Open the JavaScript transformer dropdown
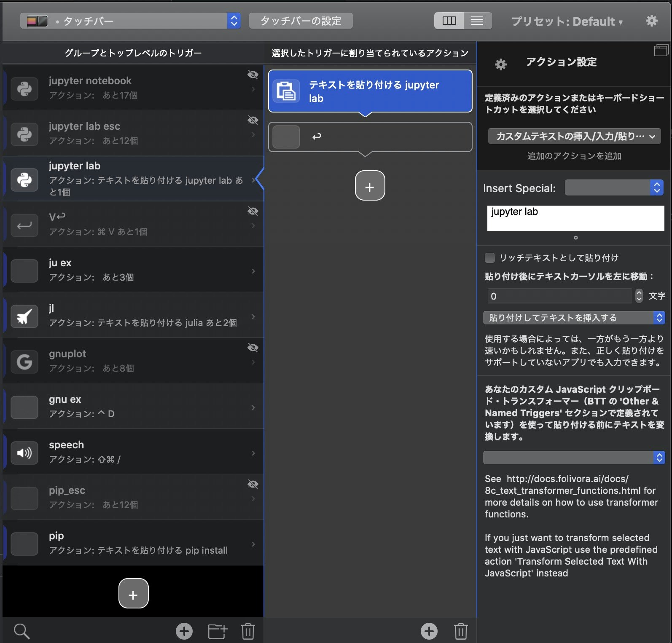 (x=574, y=457)
